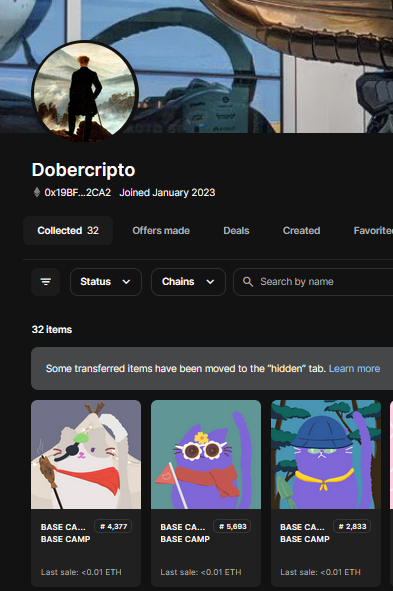Follow the Learn more link

pyautogui.click(x=354, y=368)
